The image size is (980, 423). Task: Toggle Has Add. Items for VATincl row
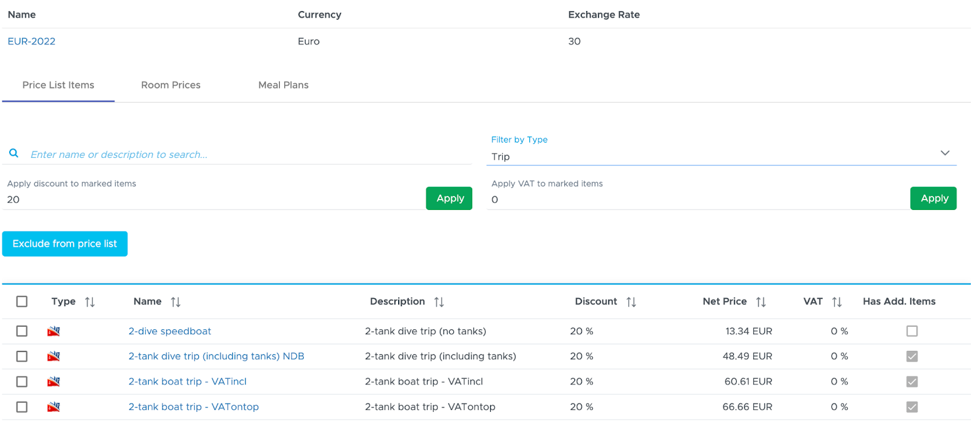coord(912,381)
